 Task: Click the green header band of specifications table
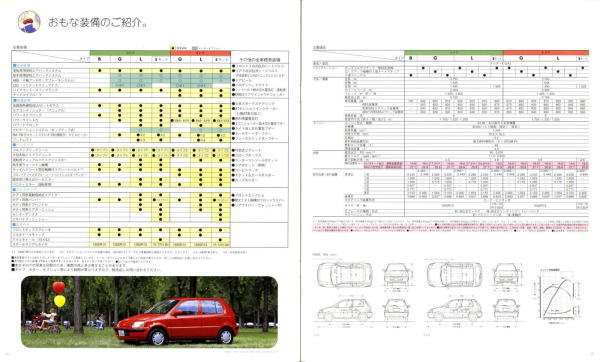click(x=454, y=52)
